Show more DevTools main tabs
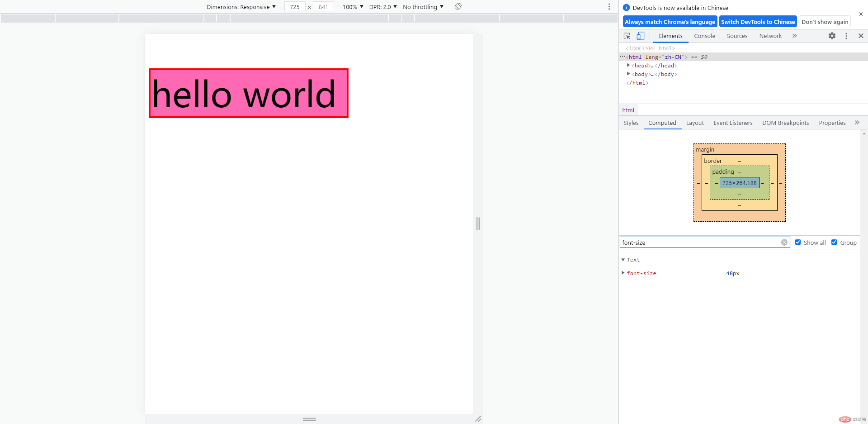868x424 pixels. tap(794, 36)
